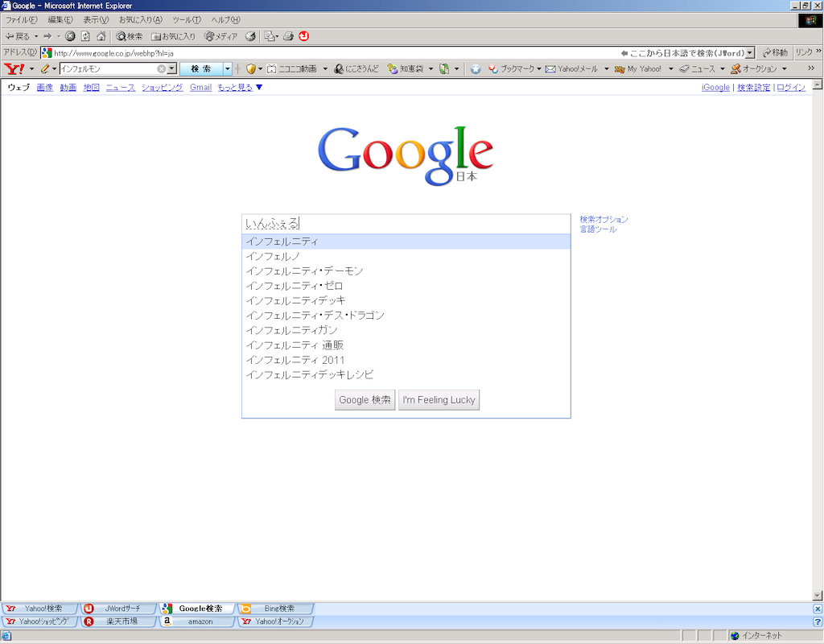
Task: Go back with the 戻る arrow button
Action: point(18,36)
